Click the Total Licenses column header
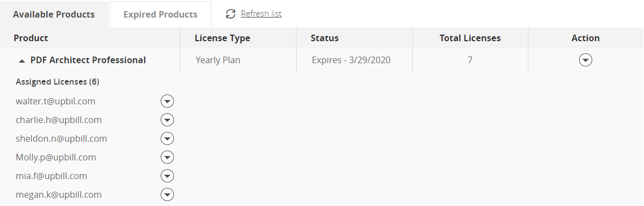 pyautogui.click(x=470, y=38)
